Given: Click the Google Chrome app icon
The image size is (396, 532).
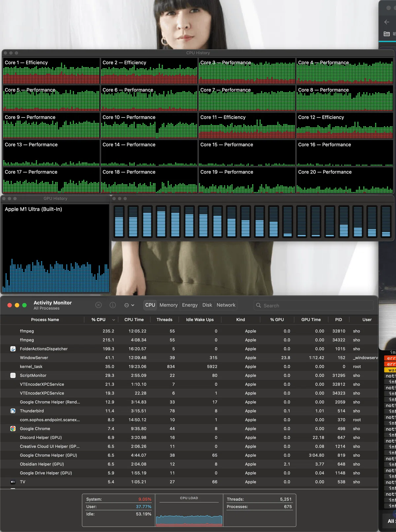Looking at the screenshot, I should (13, 429).
